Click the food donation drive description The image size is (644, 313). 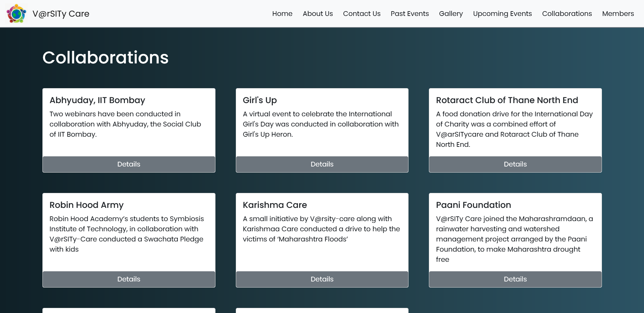[514, 129]
